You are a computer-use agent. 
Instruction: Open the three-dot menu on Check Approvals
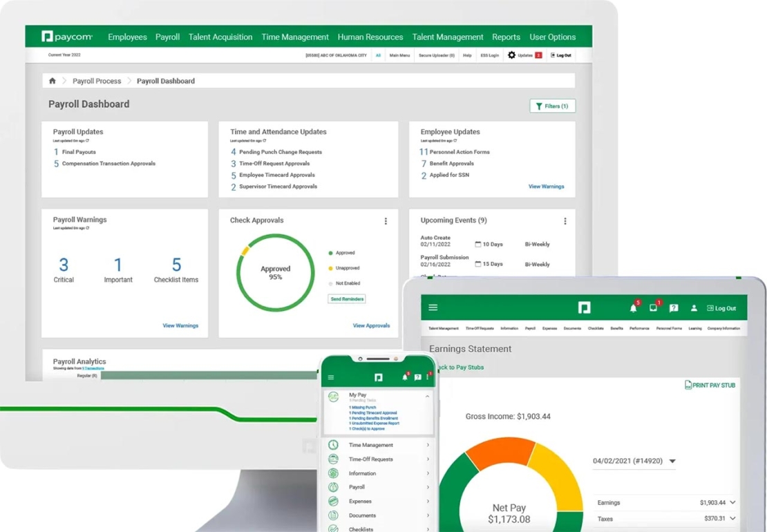[386, 221]
